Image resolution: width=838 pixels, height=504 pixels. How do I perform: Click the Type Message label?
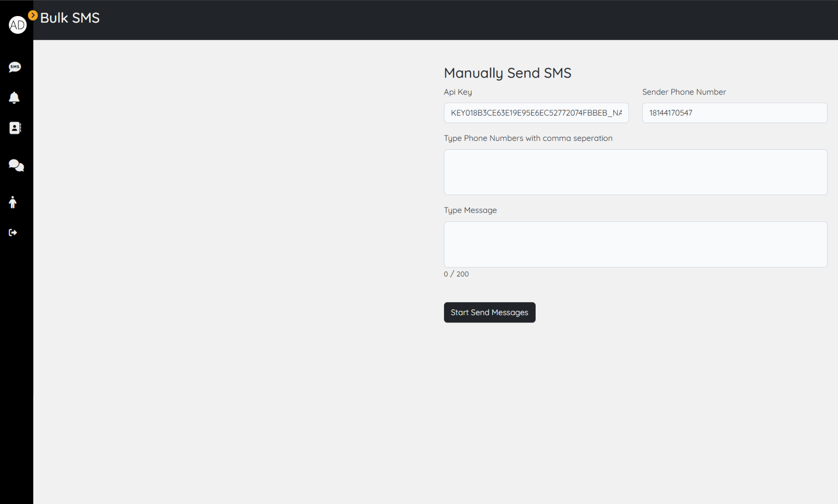470,210
